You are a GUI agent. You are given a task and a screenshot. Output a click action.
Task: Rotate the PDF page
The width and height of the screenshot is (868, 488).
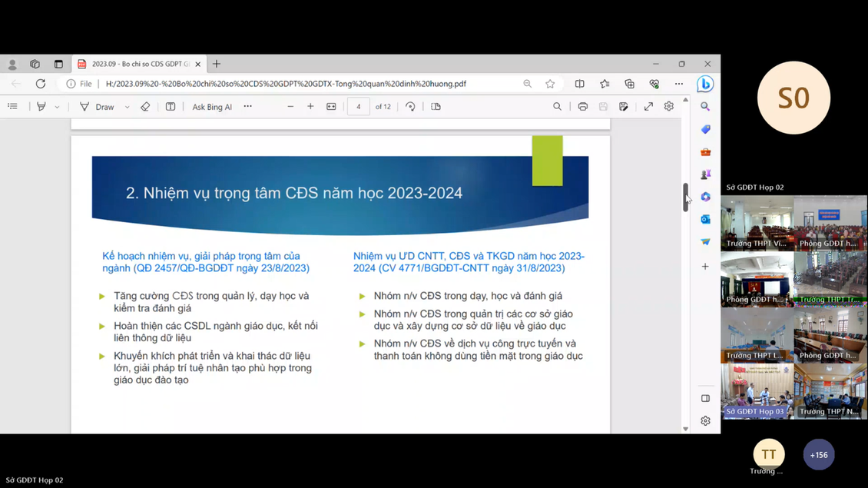tap(410, 107)
